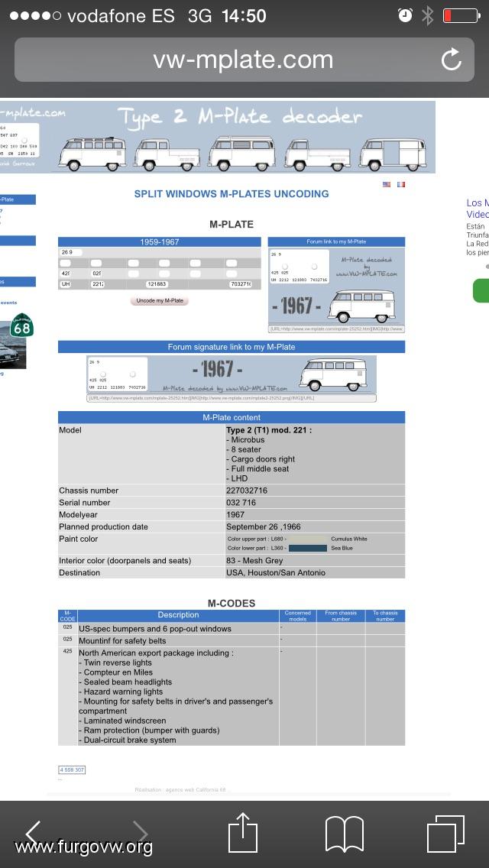
Task: Click the '425' M-Plate code field
Action: (x=66, y=274)
